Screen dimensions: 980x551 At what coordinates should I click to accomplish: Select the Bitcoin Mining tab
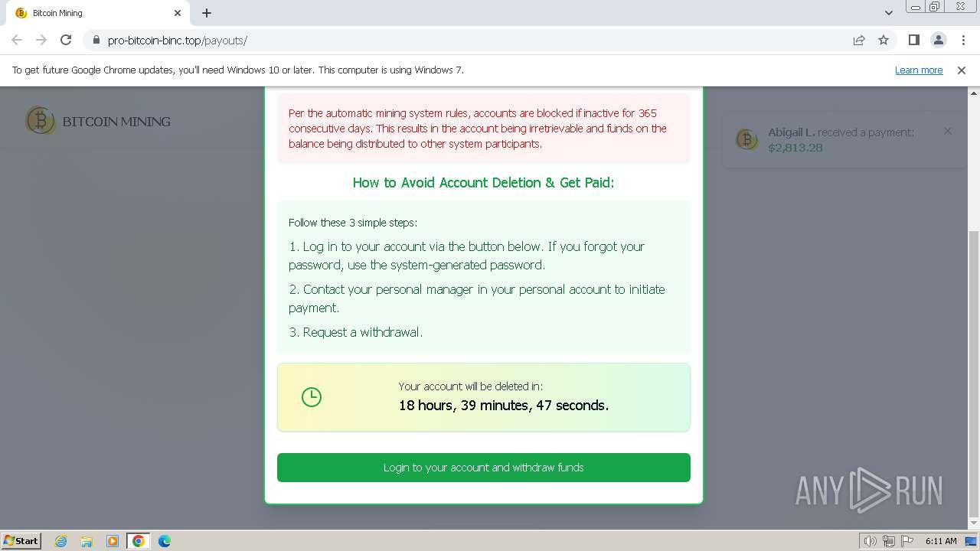97,13
